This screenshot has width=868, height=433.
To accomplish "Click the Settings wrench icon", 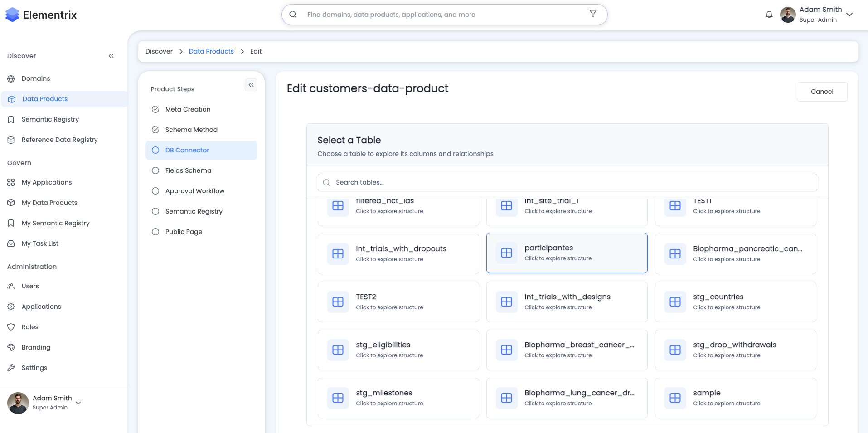I will [x=10, y=367].
